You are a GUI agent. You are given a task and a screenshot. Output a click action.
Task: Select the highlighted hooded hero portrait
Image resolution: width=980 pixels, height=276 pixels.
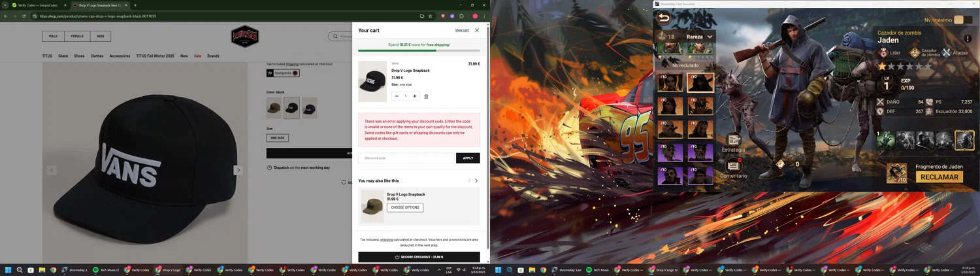[700, 82]
